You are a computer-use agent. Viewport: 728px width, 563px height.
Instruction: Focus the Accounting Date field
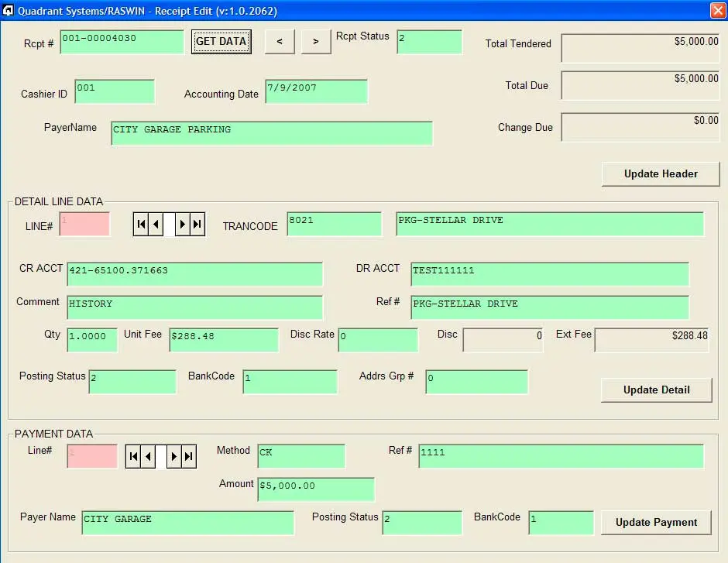point(316,91)
